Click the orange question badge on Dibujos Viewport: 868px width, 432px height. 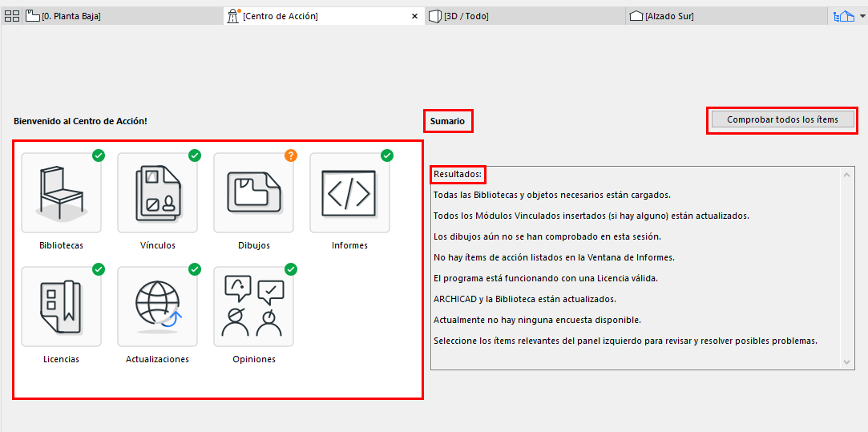[x=291, y=155]
